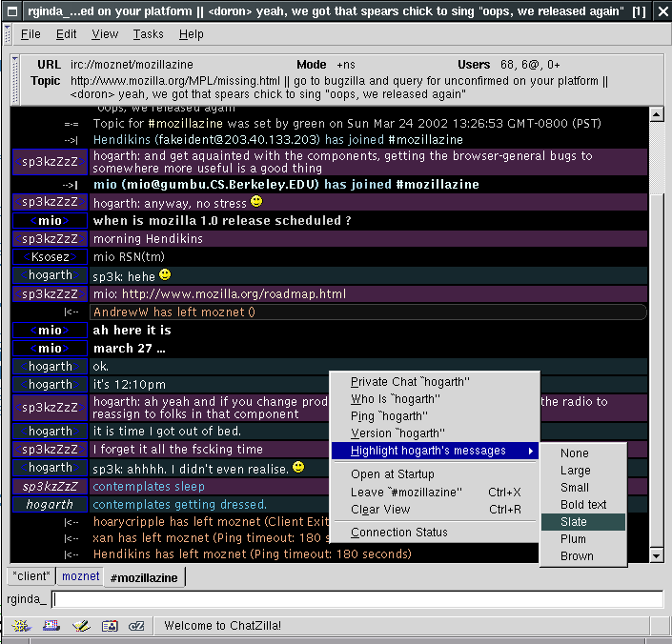Switch to the #mozillazine tab
The height and width of the screenshot is (644, 672).
click(x=144, y=577)
